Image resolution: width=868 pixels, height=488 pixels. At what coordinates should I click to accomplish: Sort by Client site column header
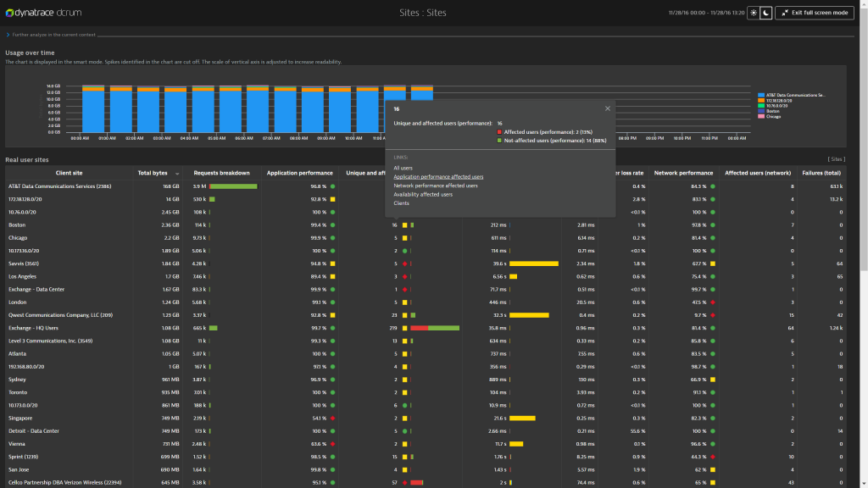coord(70,173)
